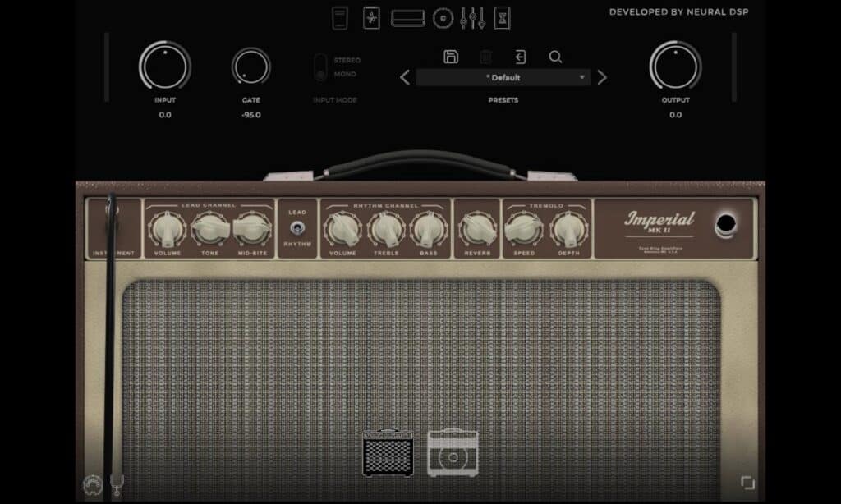Click the Rhythm Channel Bass knob

(x=429, y=229)
